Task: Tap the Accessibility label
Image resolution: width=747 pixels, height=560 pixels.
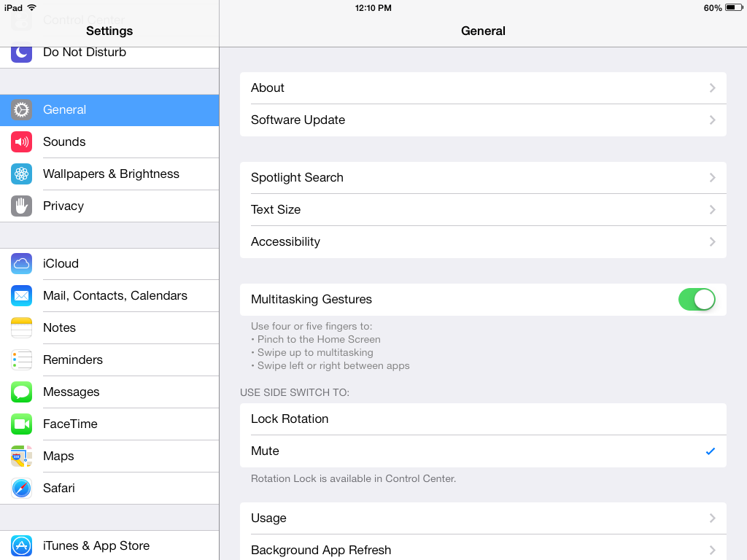Action: tap(285, 242)
